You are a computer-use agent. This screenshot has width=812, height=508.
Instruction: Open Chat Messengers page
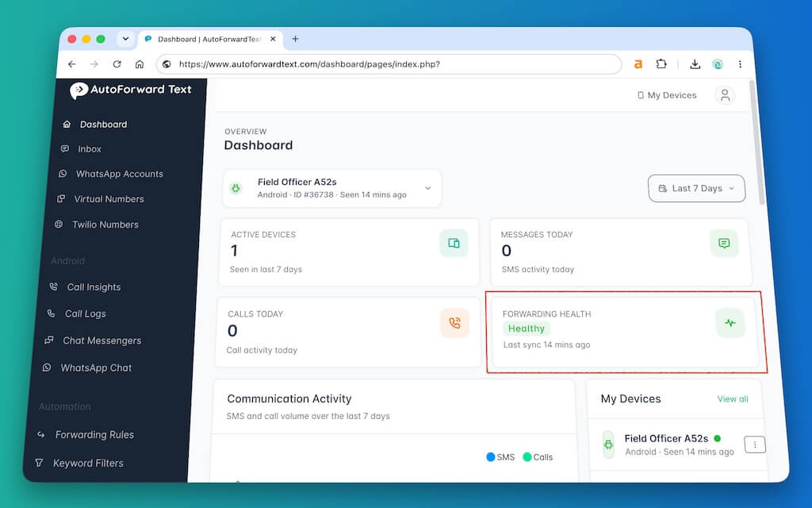[102, 341]
